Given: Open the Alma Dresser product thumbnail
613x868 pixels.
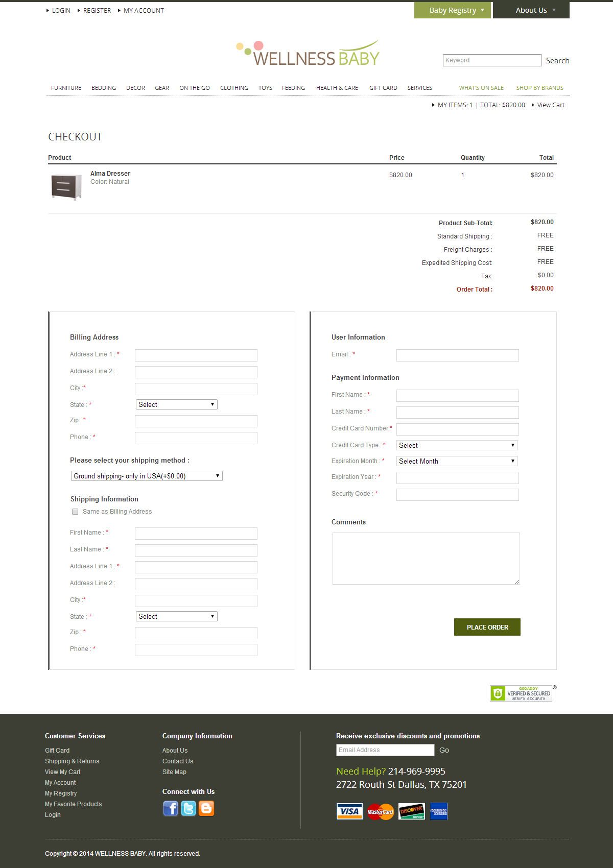Looking at the screenshot, I should click(66, 187).
